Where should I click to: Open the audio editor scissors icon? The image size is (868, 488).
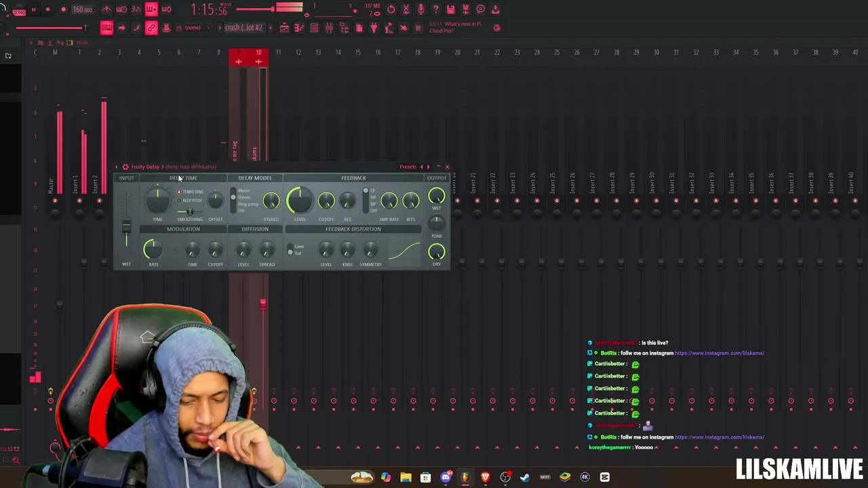point(406,9)
